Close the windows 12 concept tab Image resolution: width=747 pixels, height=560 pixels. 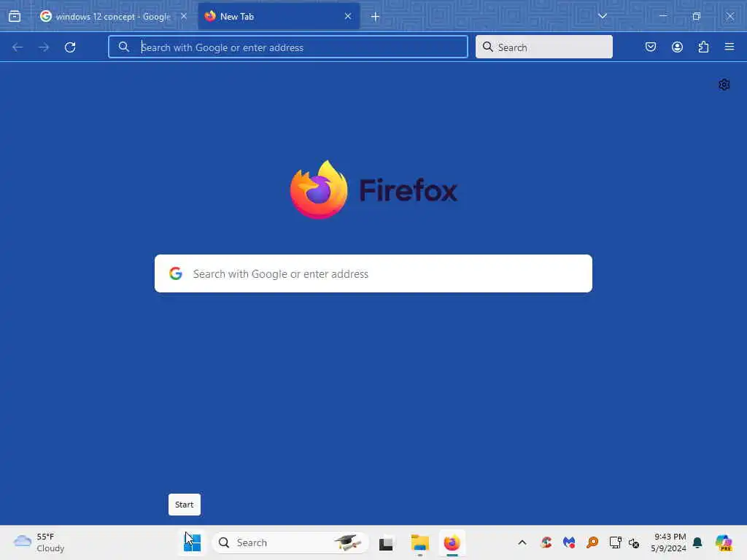(183, 16)
